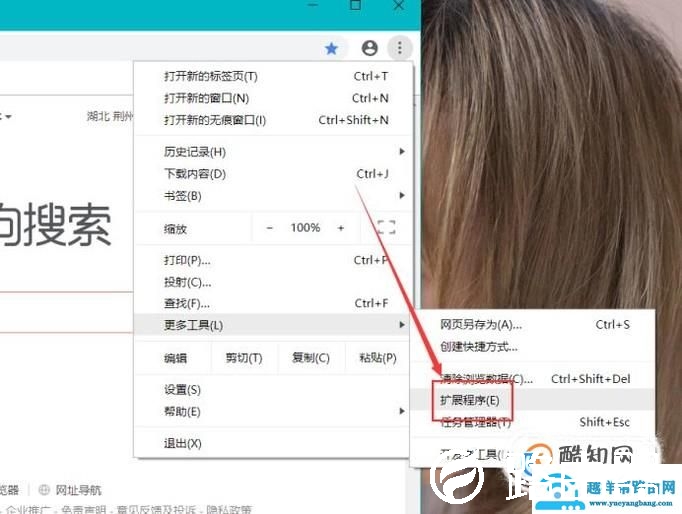
Task: Expand the 历史记录(H) submenu
Action: 273,152
